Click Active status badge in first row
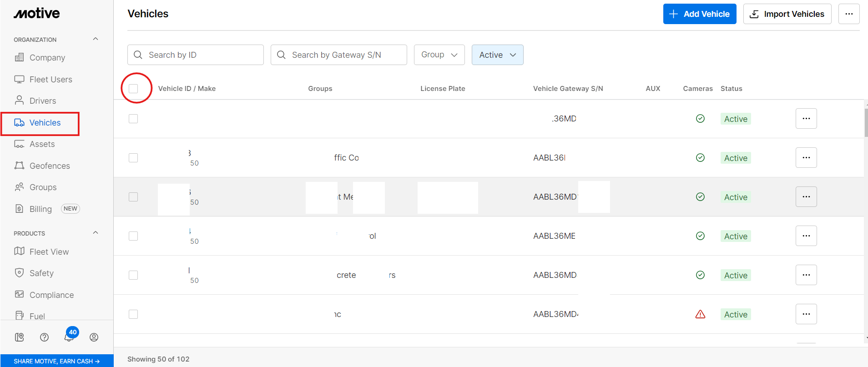The width and height of the screenshot is (868, 367). point(736,119)
